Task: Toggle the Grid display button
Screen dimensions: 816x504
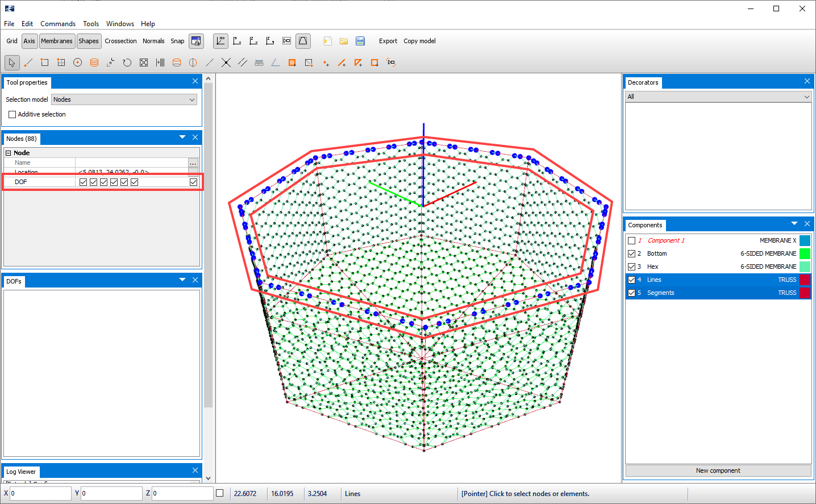Action: point(12,41)
